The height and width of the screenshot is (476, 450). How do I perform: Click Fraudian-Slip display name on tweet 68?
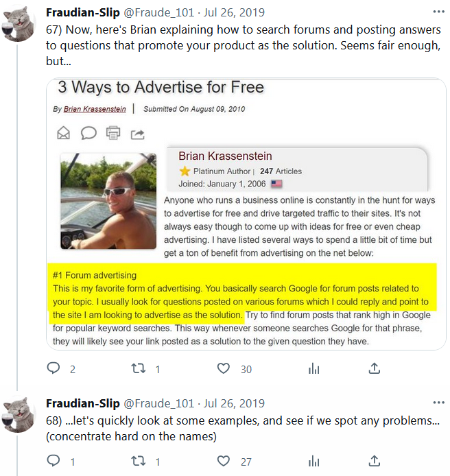[82, 403]
